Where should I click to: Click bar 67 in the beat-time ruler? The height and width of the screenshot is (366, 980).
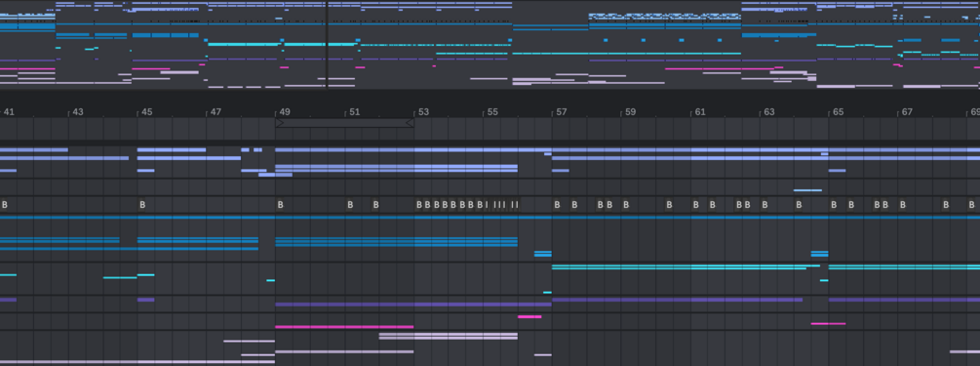(907, 112)
